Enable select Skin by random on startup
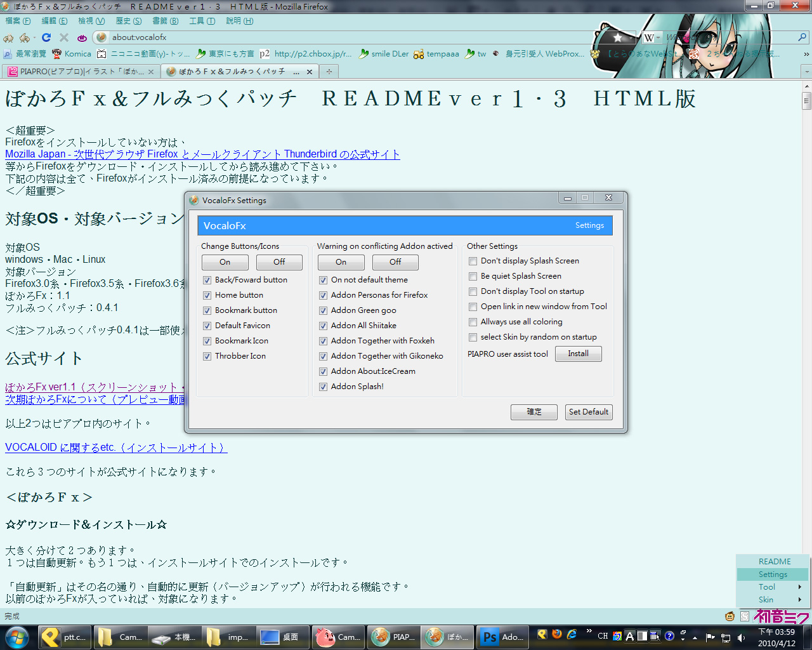 473,337
